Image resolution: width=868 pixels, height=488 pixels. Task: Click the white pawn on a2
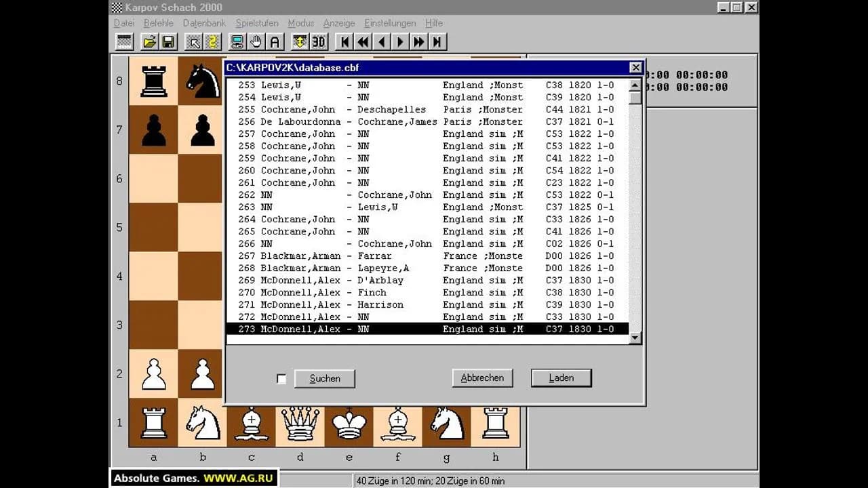153,374
